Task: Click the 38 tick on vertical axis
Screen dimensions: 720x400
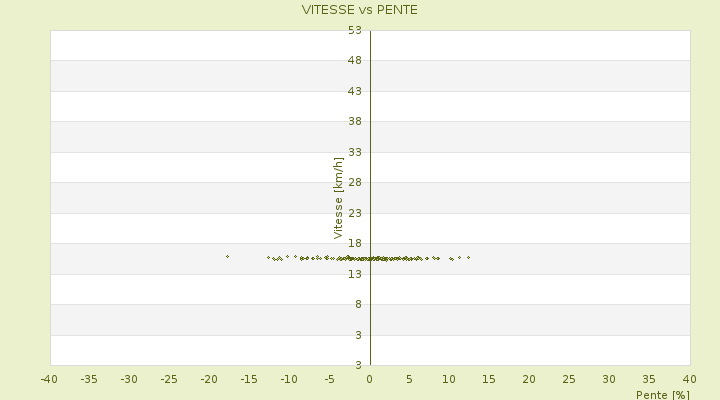Action: tap(355, 121)
